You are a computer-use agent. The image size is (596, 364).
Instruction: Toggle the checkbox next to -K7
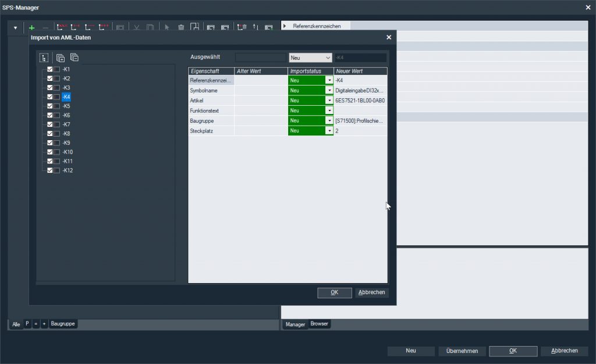coord(50,124)
